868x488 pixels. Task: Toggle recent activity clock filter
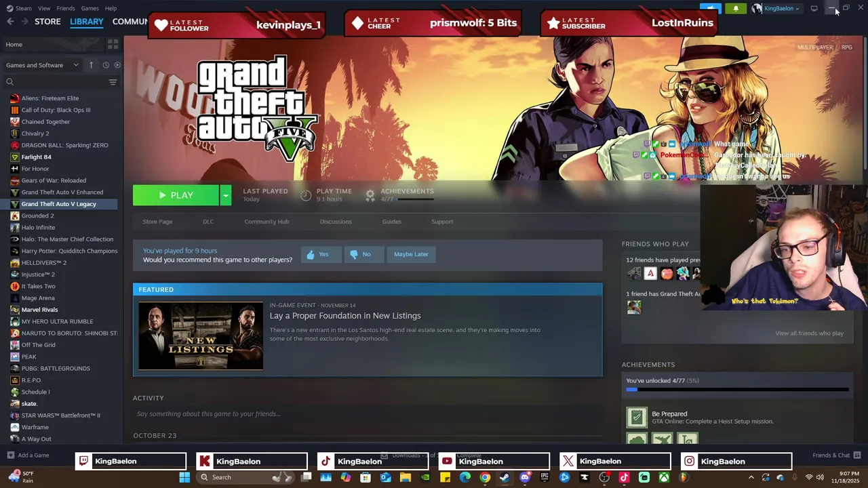click(x=106, y=65)
